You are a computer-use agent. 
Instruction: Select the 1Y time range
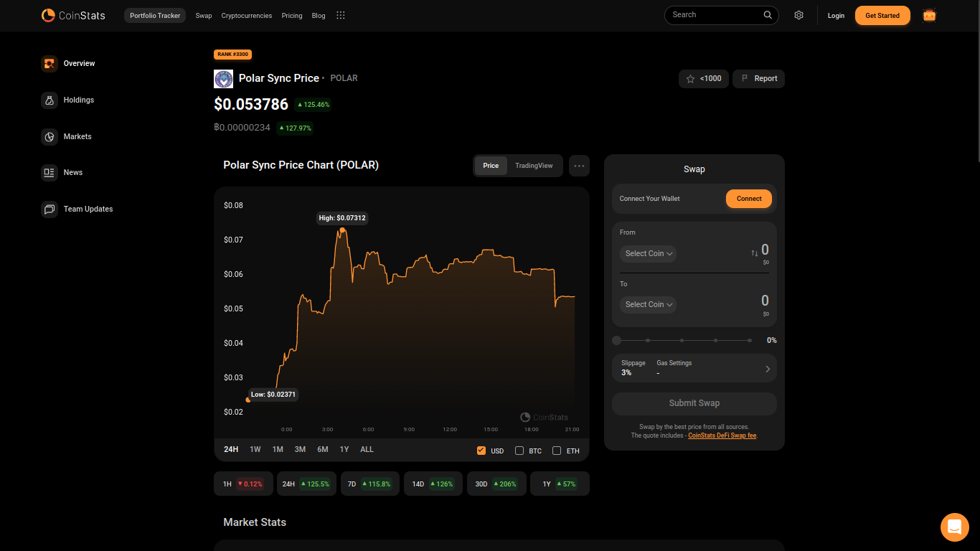(x=344, y=450)
